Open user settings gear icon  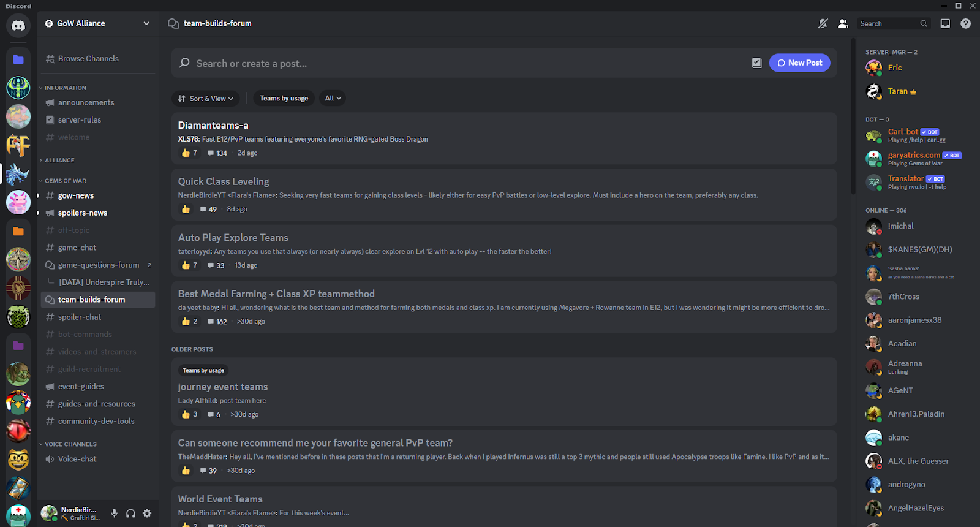point(147,514)
